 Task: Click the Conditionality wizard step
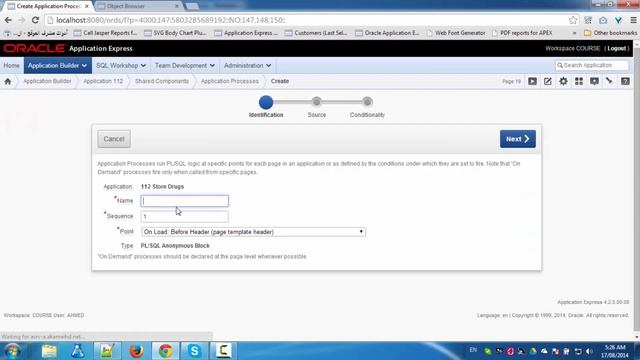click(367, 107)
